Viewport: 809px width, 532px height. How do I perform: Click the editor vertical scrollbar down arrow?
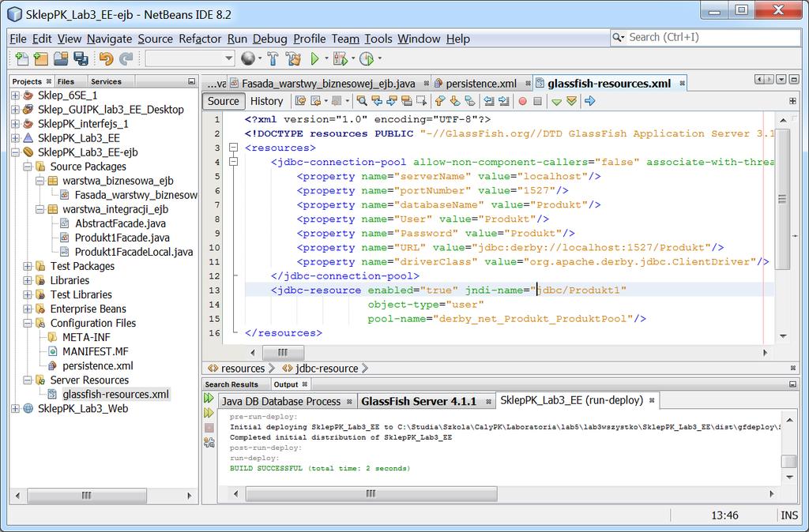[x=783, y=336]
